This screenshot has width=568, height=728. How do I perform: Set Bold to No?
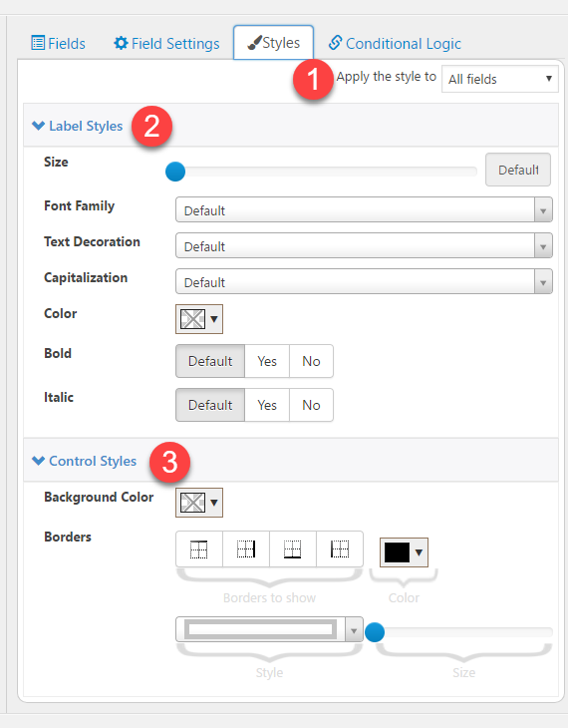[311, 361]
